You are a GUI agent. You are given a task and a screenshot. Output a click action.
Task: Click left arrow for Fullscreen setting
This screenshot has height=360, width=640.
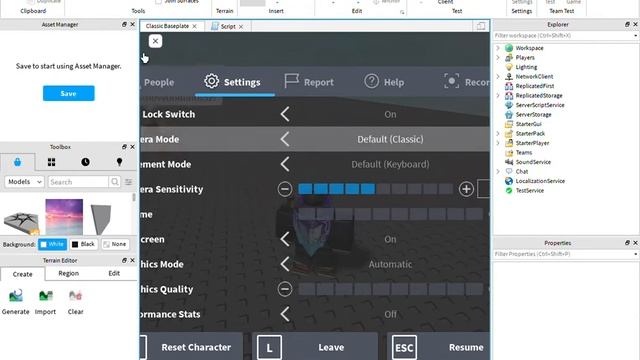click(x=285, y=239)
